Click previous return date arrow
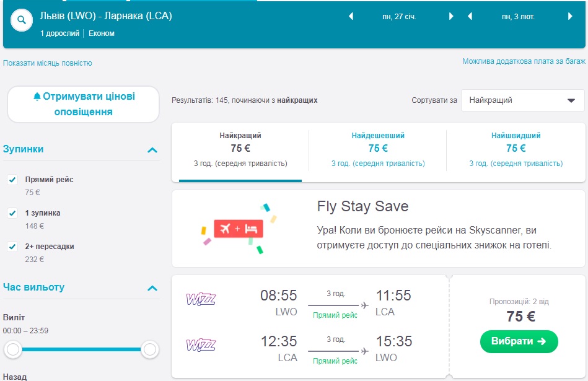 [x=470, y=17]
